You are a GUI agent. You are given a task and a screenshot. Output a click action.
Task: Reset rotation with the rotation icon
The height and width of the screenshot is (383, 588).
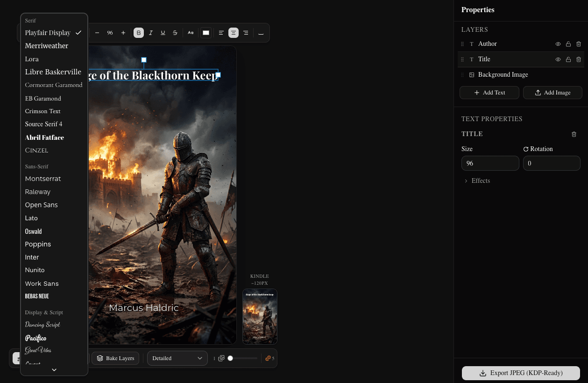pos(525,149)
